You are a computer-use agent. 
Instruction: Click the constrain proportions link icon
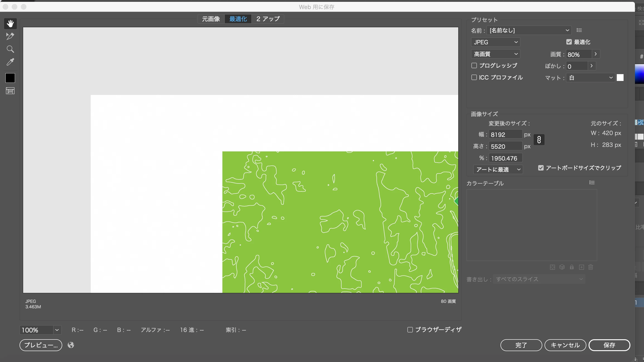pyautogui.click(x=539, y=140)
